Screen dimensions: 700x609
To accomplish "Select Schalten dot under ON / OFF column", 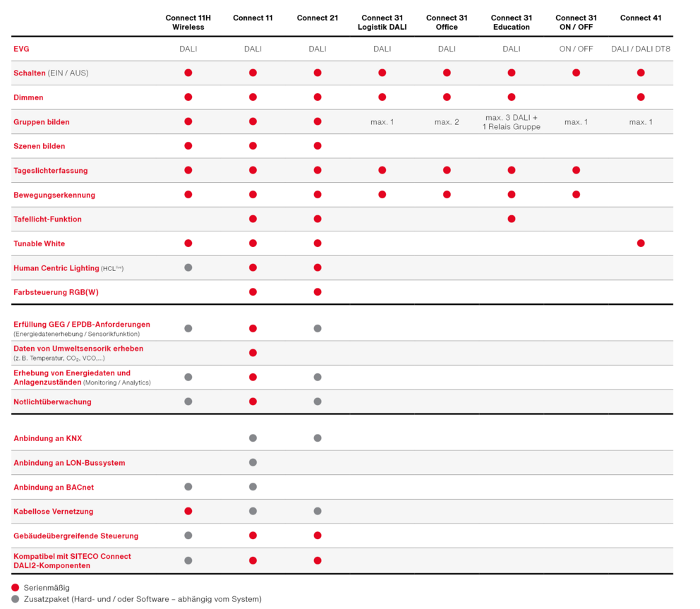I will click(x=577, y=73).
